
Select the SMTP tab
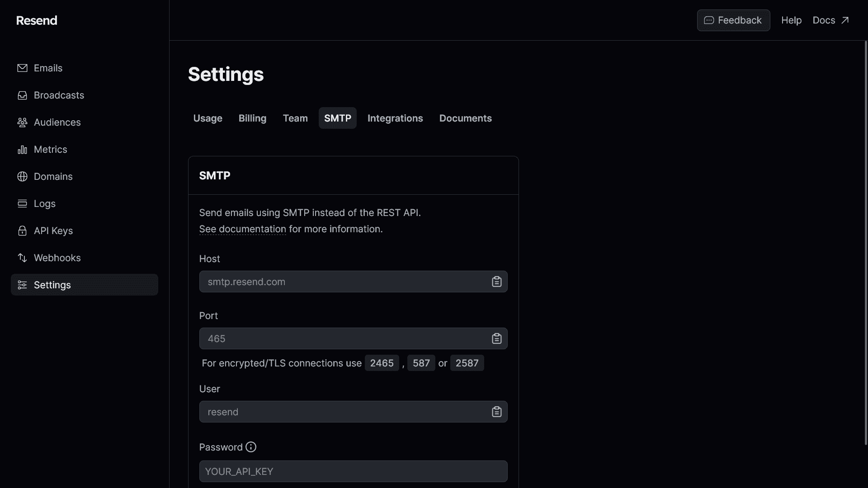click(338, 118)
